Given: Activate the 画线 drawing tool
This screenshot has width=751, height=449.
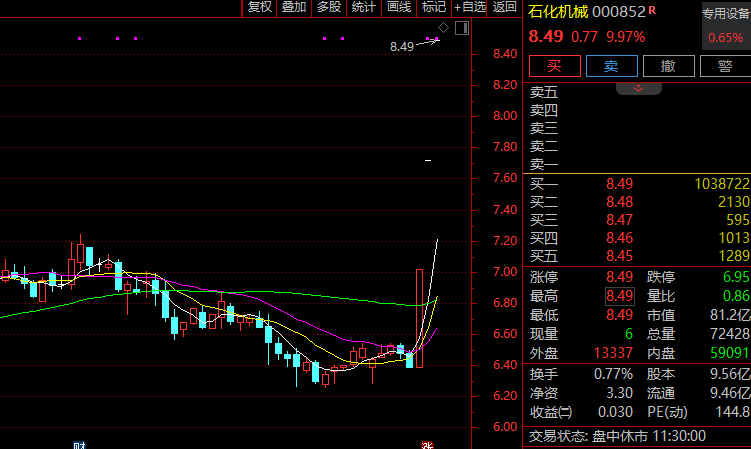Looking at the screenshot, I should (x=399, y=7).
